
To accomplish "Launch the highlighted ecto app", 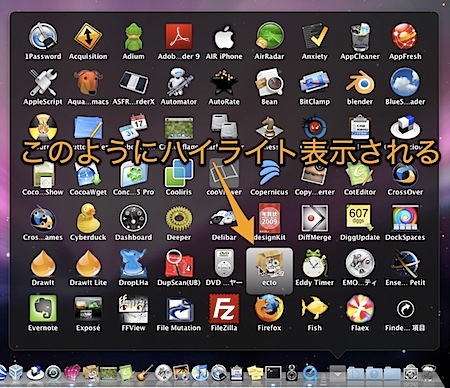I will tap(269, 271).
